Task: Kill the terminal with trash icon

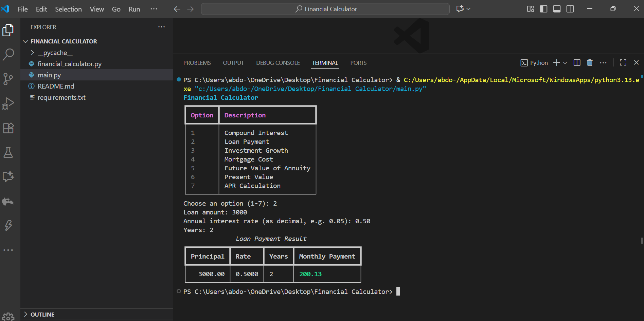Action: [x=590, y=63]
